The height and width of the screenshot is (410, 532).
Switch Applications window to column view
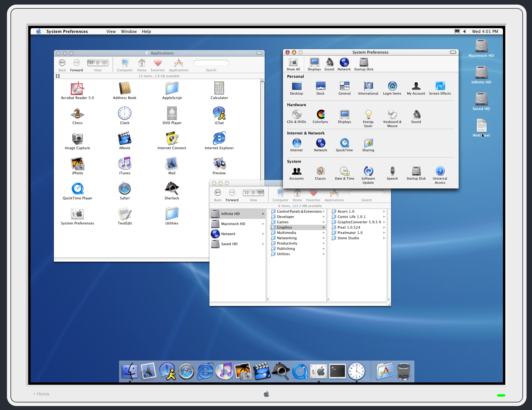(x=105, y=63)
